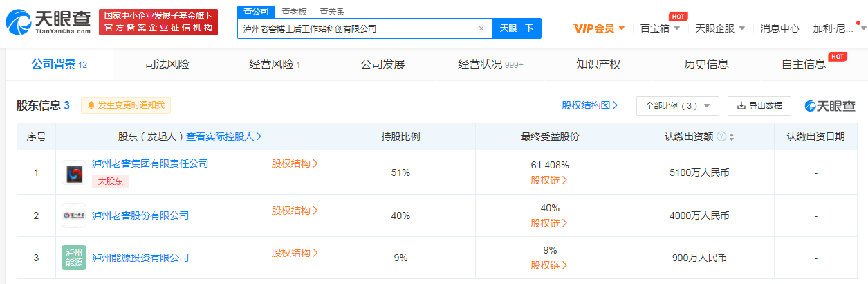Click the 4000万人民币 amount cell
Screen dimensions: 868x284
[699, 215]
